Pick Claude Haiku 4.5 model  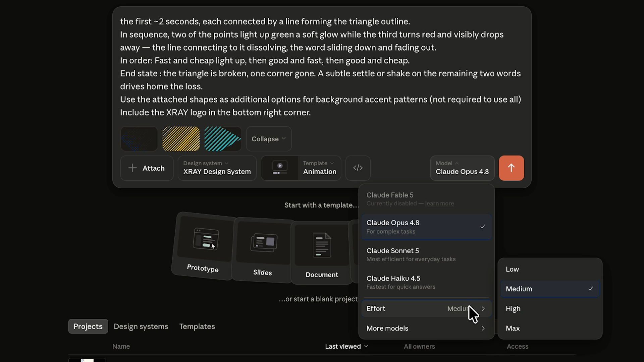pos(426,282)
